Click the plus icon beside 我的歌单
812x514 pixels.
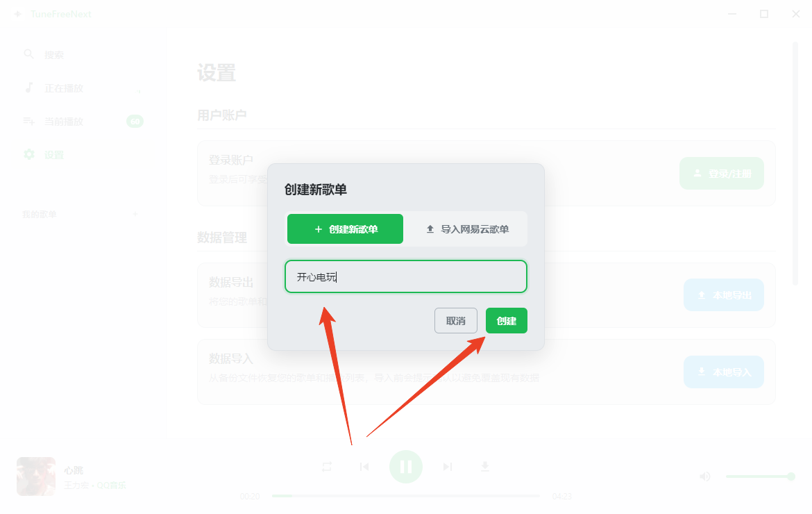click(x=135, y=213)
